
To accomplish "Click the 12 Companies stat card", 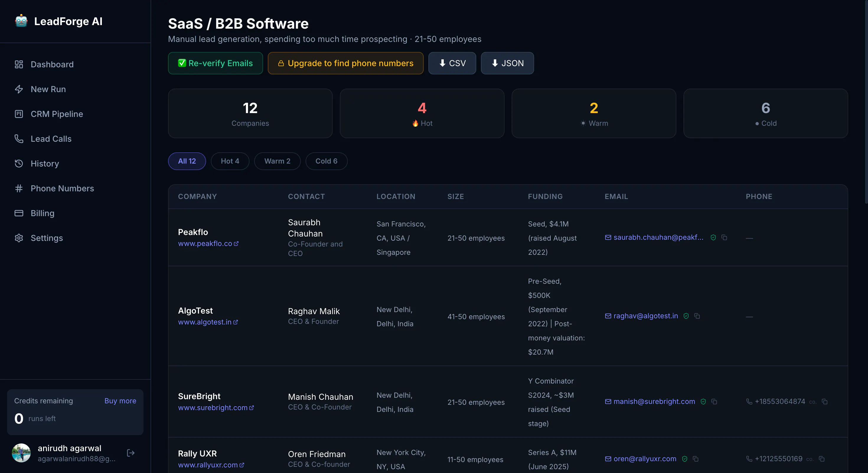I will tap(250, 114).
